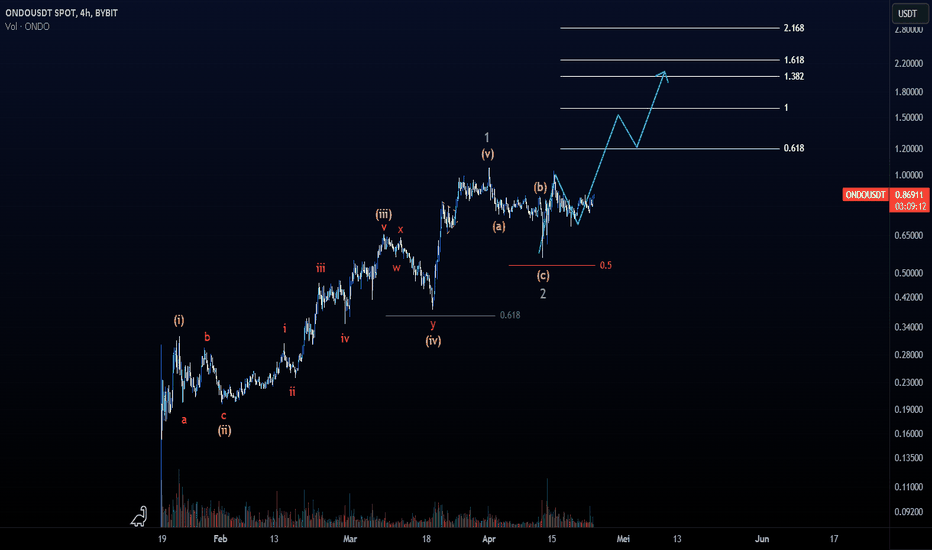The image size is (932, 550).
Task: Click the red 'b' subwave label
Action: coord(207,337)
